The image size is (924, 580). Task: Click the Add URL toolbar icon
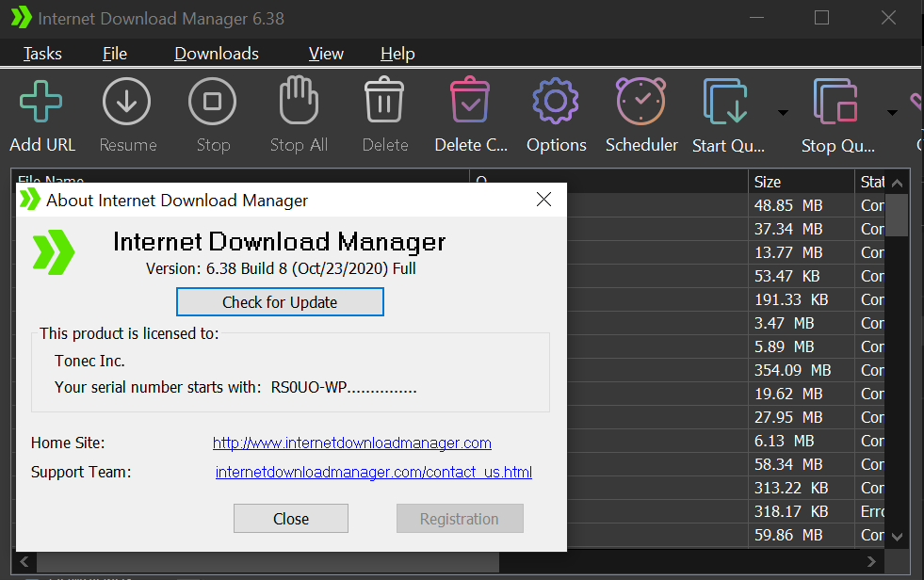coord(41,102)
